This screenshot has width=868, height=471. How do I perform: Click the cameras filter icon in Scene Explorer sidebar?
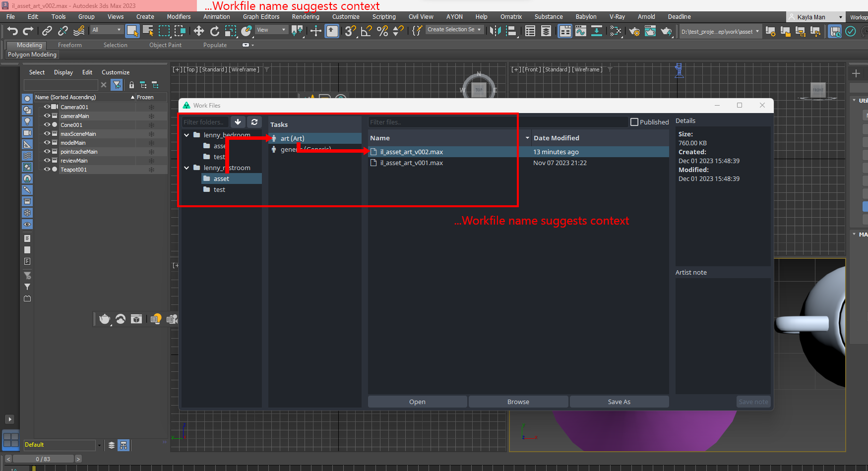[x=27, y=133]
